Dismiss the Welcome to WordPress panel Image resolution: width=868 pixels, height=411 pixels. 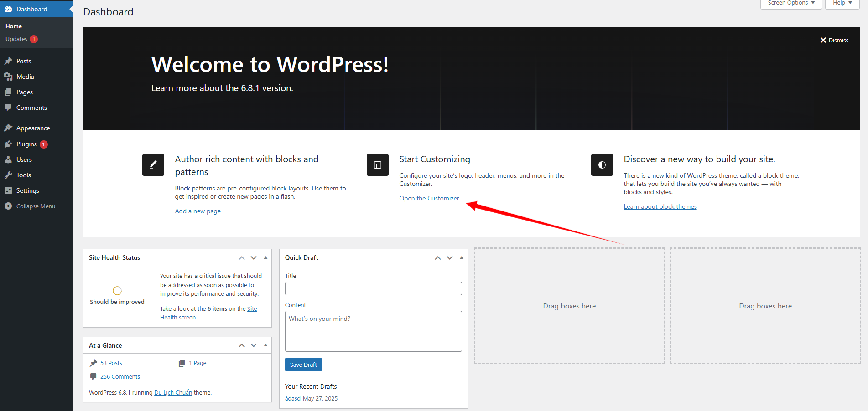[834, 40]
